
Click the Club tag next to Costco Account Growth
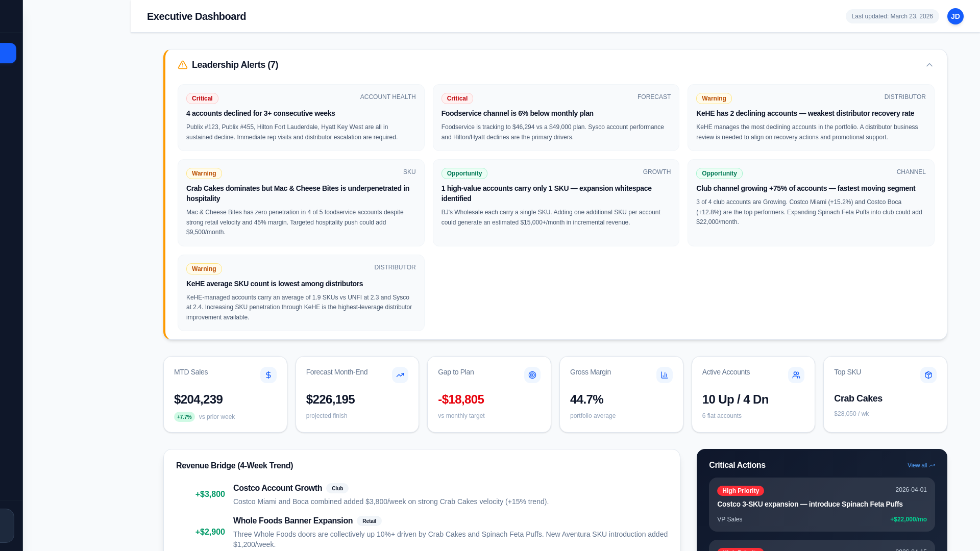point(337,488)
